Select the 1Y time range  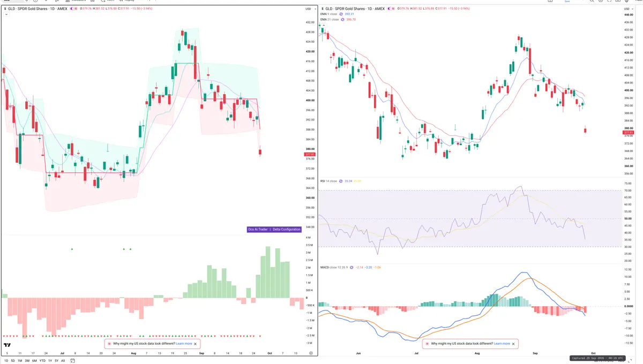(x=50, y=361)
